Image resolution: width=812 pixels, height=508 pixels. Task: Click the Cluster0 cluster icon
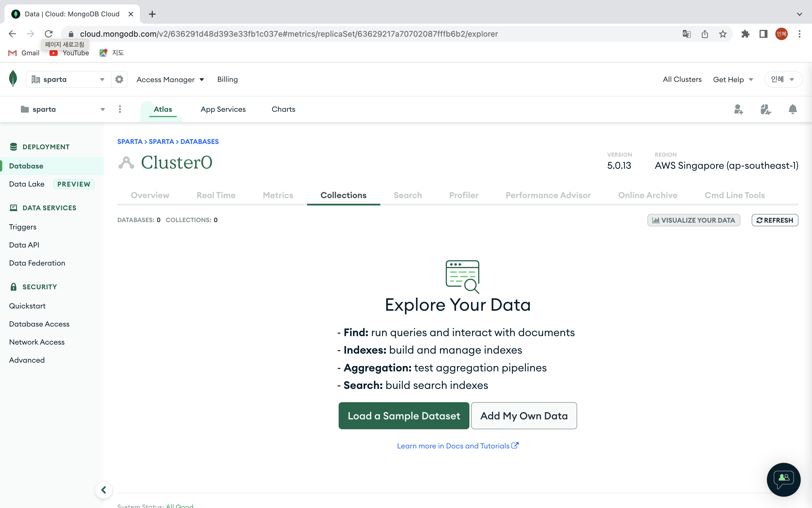(x=126, y=163)
